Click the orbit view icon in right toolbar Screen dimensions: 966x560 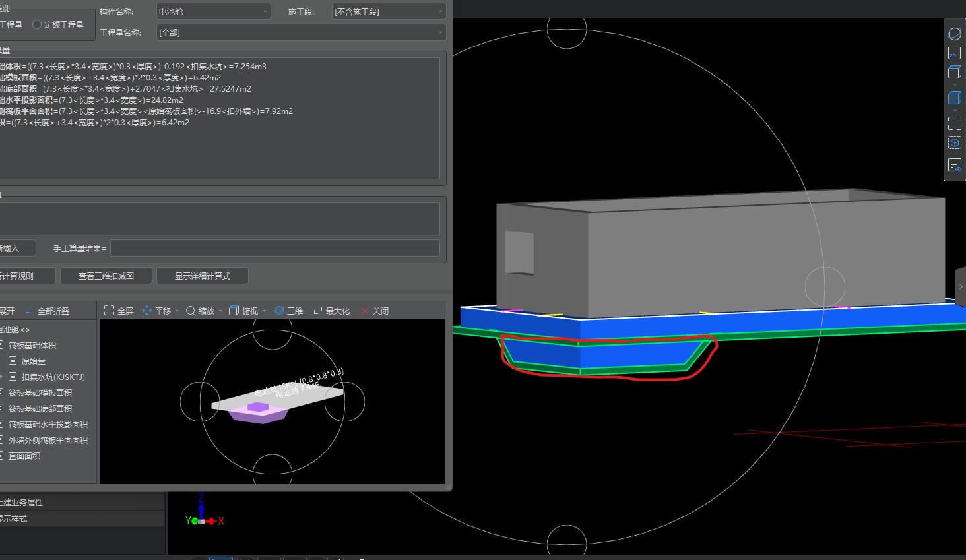tap(954, 34)
